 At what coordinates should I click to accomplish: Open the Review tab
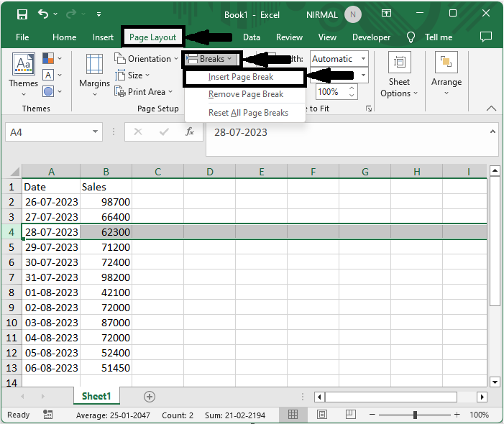tap(289, 37)
